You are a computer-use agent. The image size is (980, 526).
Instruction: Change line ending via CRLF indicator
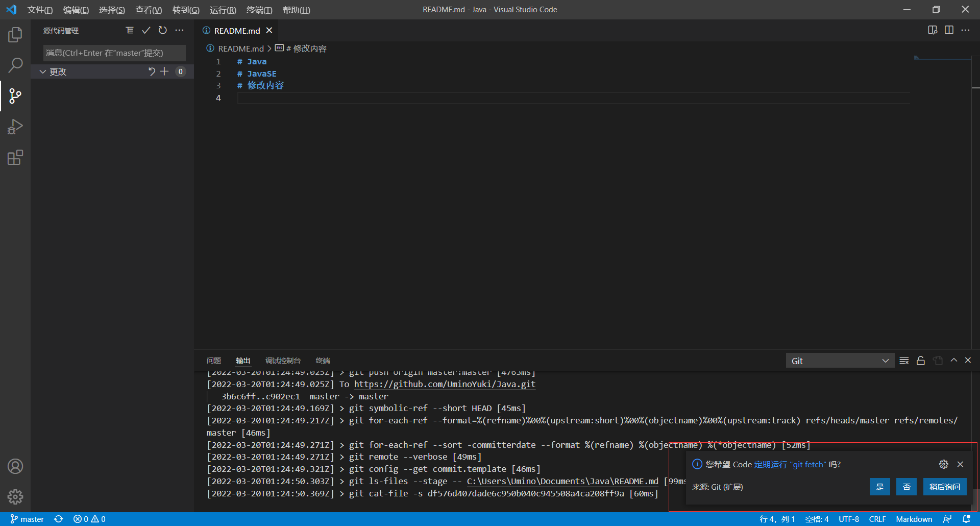877,519
